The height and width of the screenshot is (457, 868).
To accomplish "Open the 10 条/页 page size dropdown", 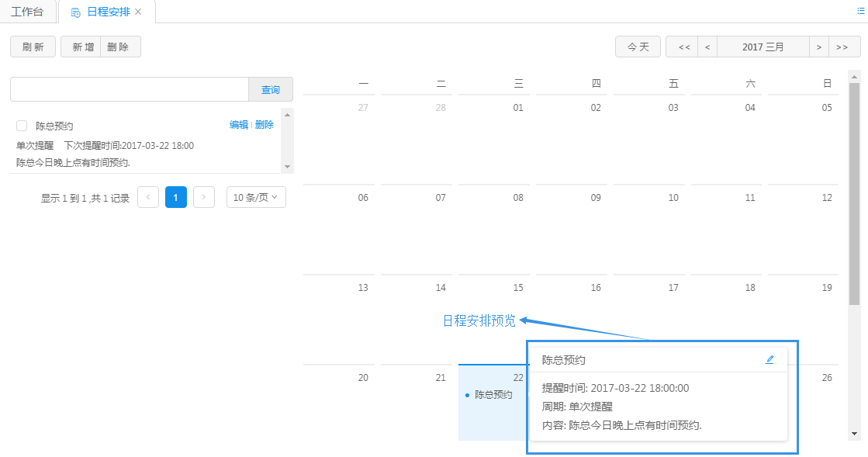I will point(256,197).
